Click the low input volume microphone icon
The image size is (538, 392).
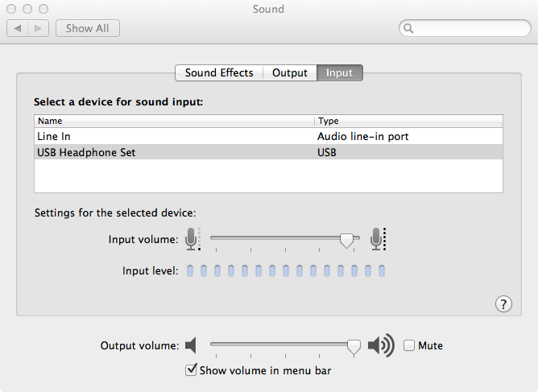tap(192, 239)
